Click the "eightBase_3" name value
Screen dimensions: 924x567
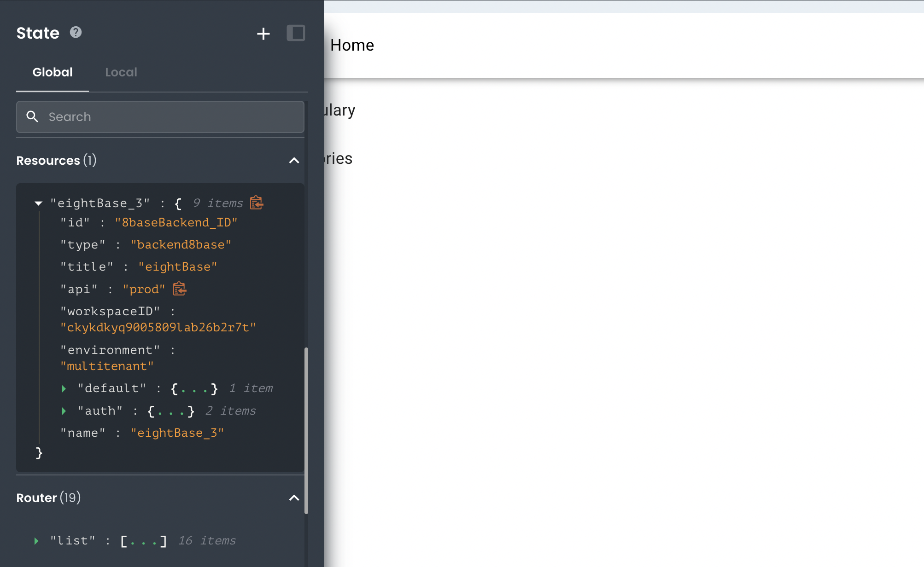(x=177, y=433)
